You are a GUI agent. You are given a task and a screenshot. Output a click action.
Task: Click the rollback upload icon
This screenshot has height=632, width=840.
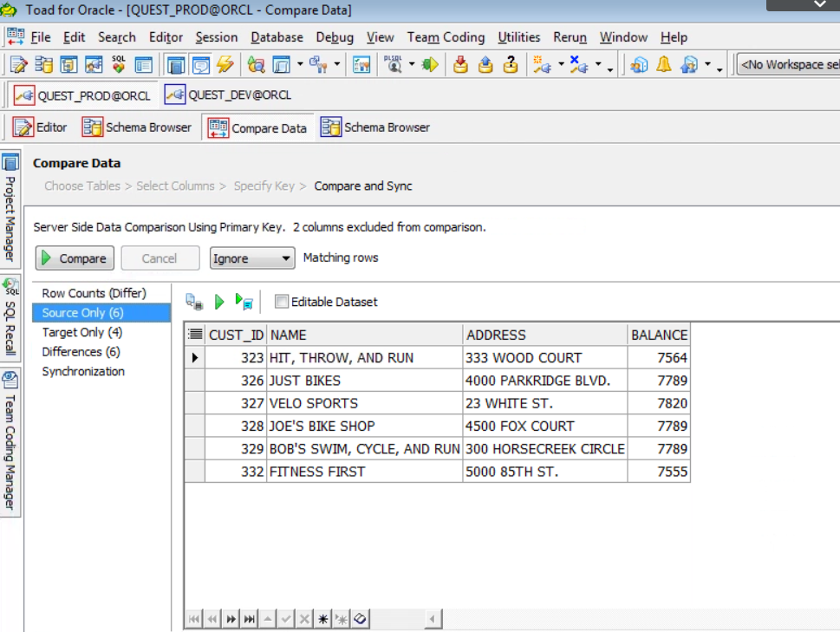coord(485,65)
